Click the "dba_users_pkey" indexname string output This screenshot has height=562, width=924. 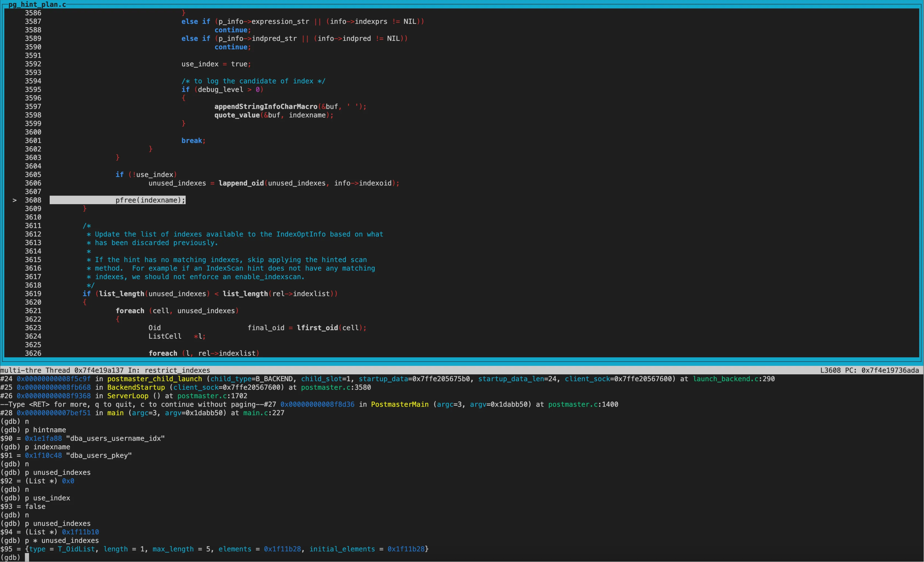(99, 456)
